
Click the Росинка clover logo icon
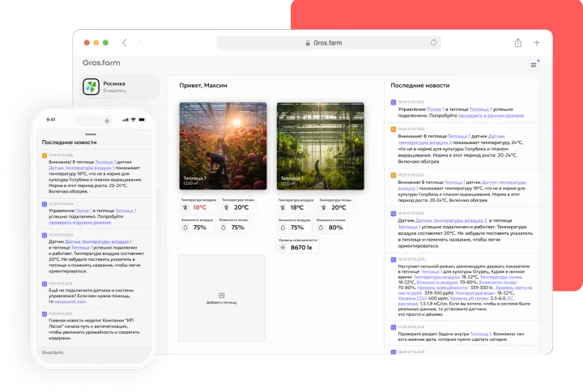[x=91, y=87]
